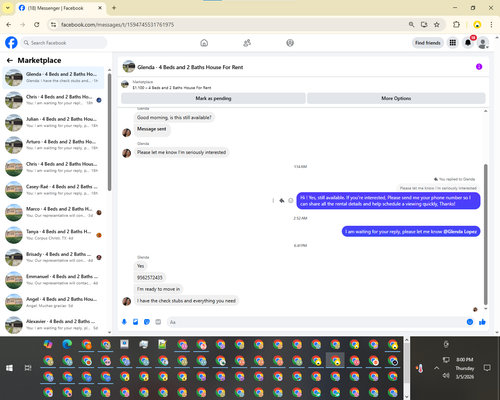Attach a file with the photo icon
This screenshot has height=400, width=500.
(x=136, y=322)
